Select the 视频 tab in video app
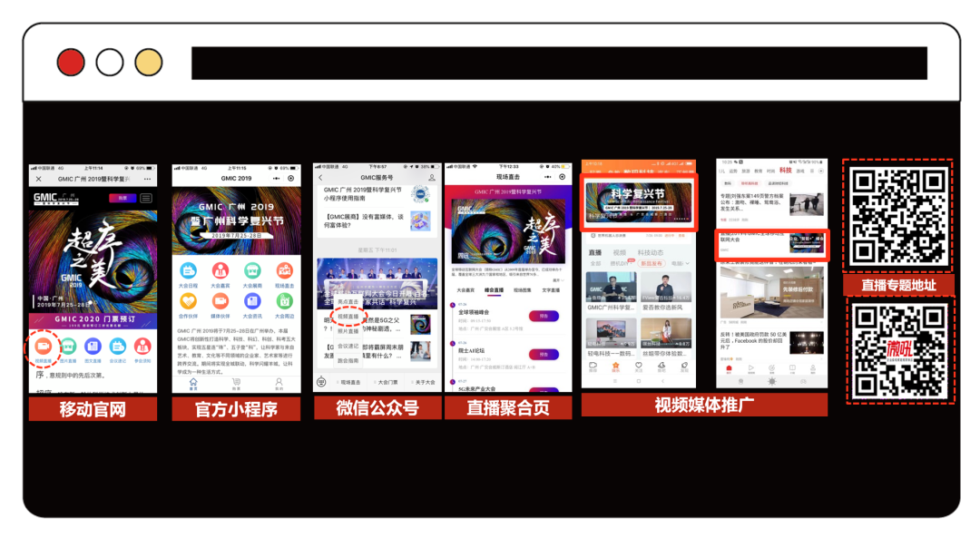 pyautogui.click(x=620, y=252)
